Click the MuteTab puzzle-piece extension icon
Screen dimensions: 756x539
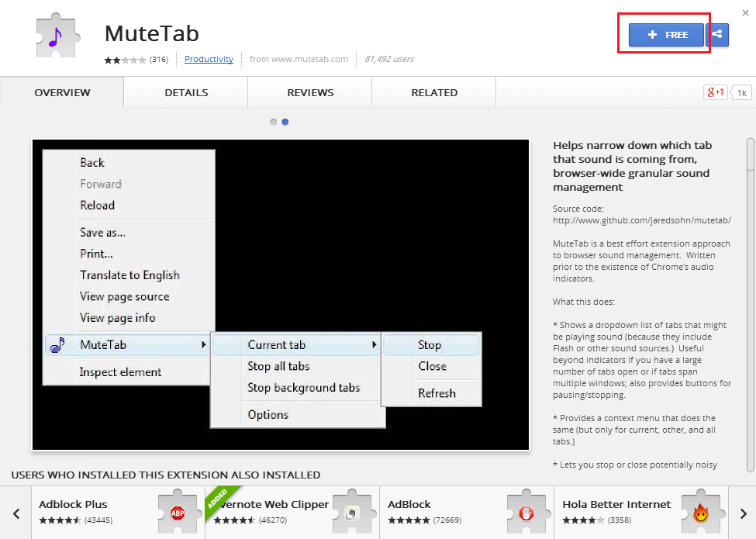(58, 36)
